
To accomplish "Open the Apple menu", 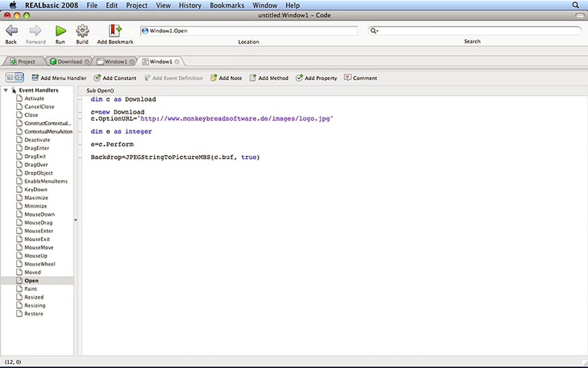I will (x=13, y=5).
